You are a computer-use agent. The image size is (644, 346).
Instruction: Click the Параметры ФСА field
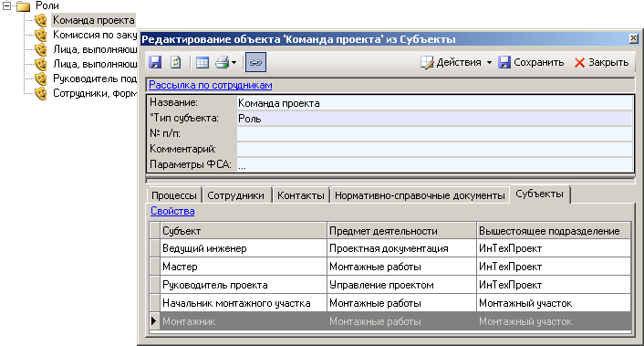pos(434,164)
